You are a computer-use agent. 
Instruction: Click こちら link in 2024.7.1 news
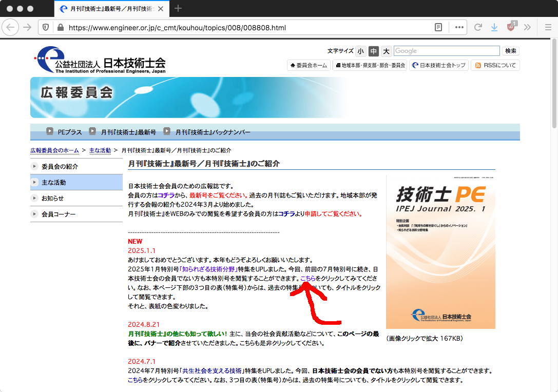point(135,380)
